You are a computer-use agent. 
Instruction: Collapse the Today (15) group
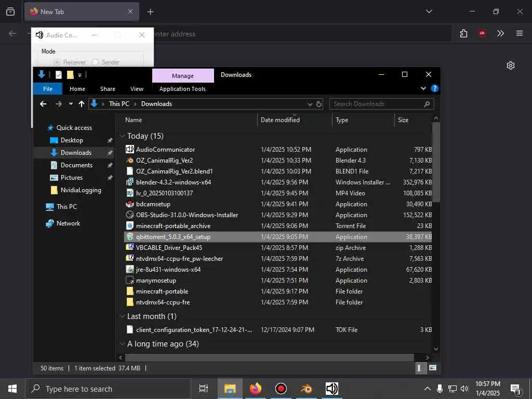pos(122,136)
